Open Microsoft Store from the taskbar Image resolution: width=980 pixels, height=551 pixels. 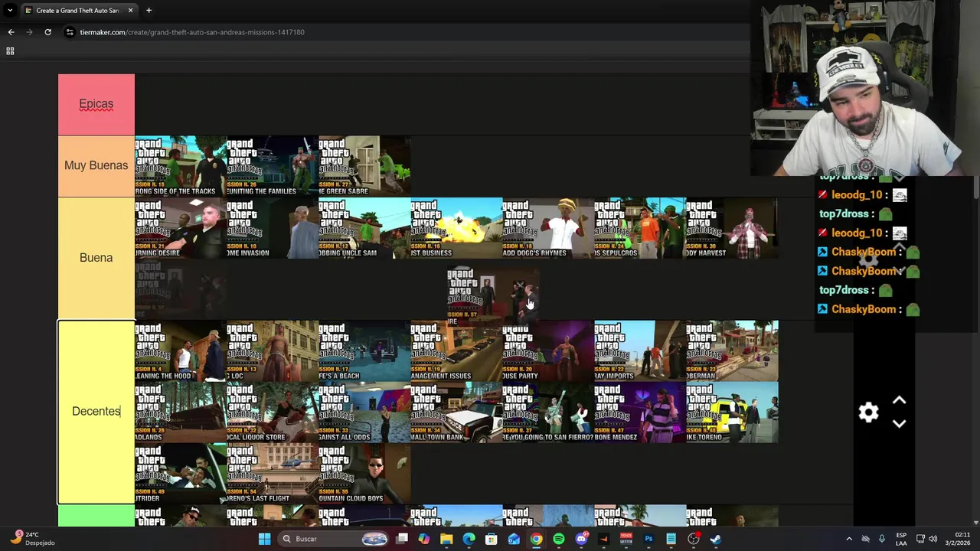coord(492,539)
